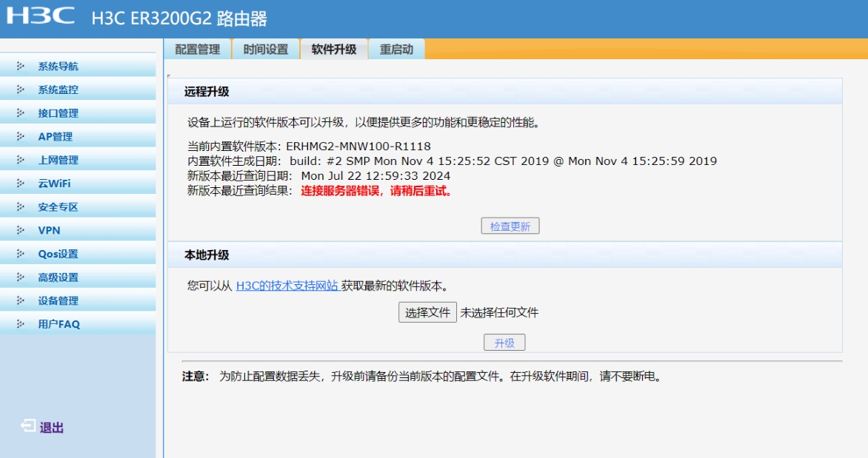Click the 选择文件 file chooser button

[427, 312]
